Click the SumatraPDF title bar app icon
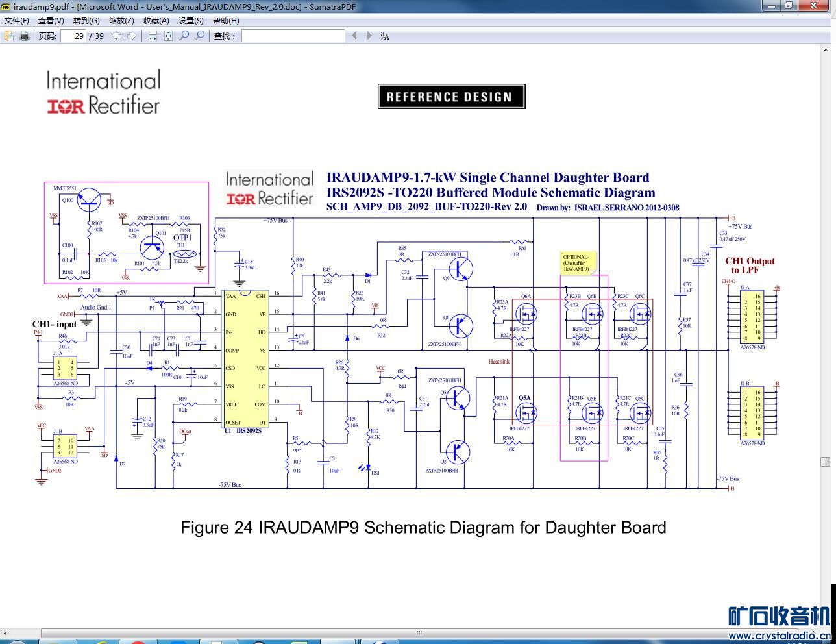This screenshot has height=644, width=836. [6, 6]
